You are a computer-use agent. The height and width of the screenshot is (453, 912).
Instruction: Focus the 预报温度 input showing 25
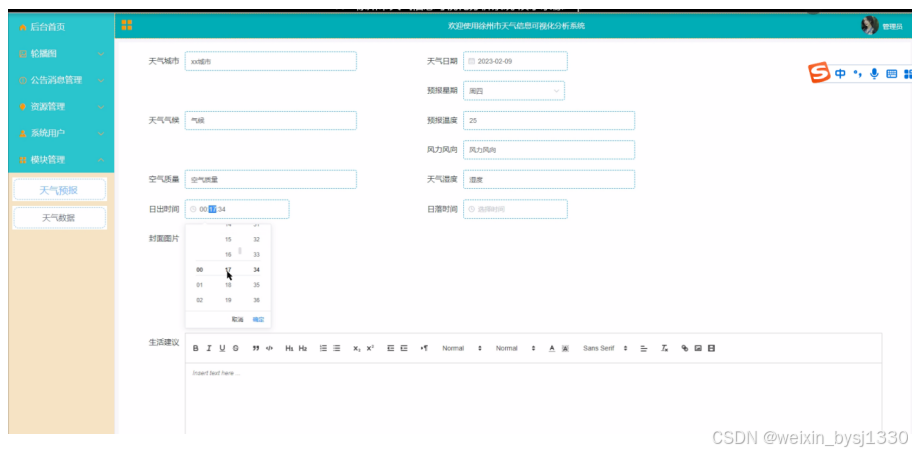pos(549,120)
